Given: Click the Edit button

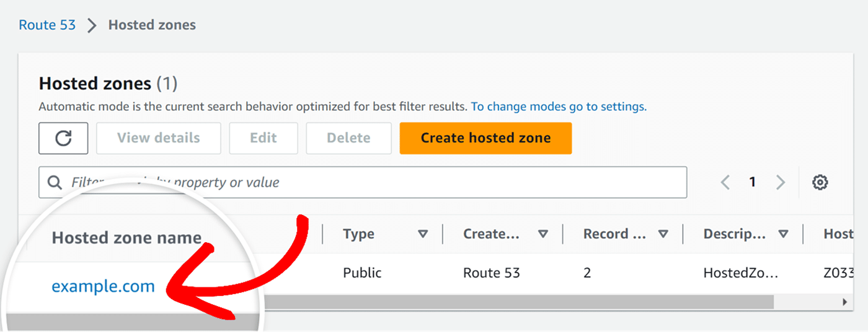Looking at the screenshot, I should click(x=263, y=138).
